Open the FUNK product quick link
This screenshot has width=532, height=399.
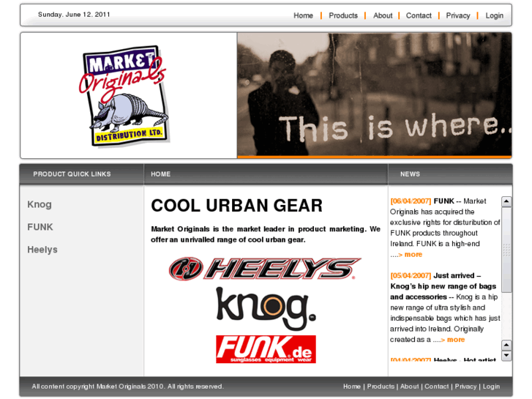tap(40, 227)
